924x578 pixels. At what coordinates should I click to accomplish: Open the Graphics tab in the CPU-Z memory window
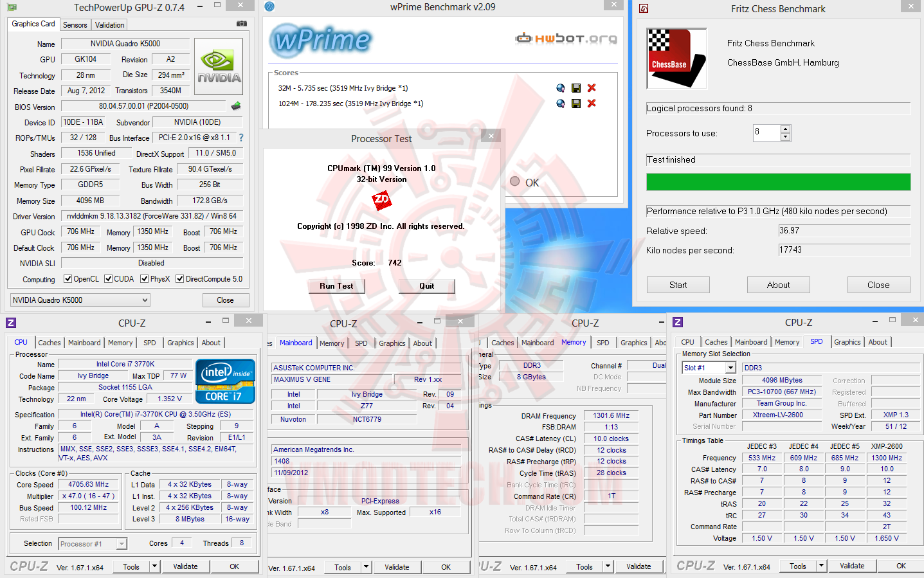pos(634,343)
